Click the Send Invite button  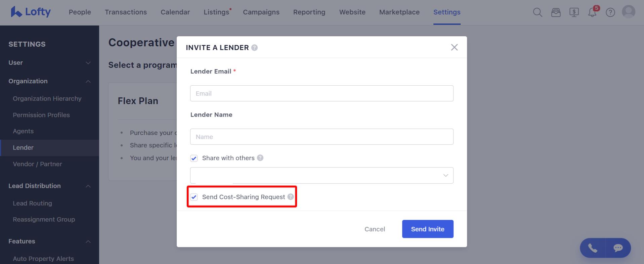pyautogui.click(x=428, y=229)
